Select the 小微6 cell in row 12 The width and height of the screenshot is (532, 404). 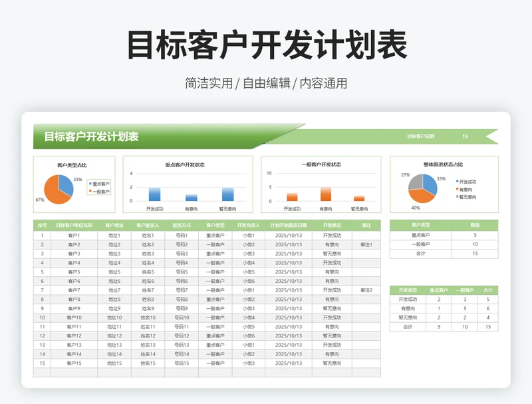tap(248, 335)
